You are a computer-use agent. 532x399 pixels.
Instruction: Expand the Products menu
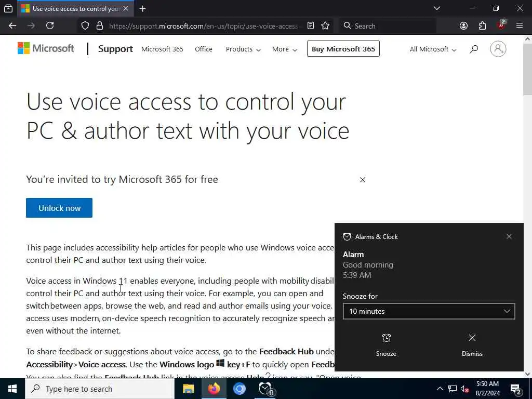point(243,49)
